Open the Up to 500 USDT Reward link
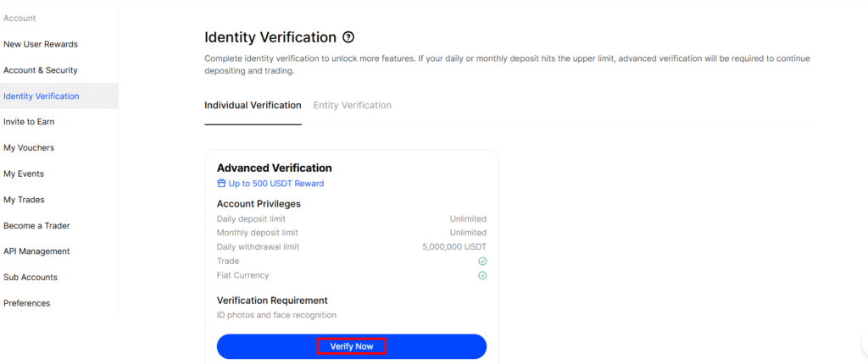This screenshot has width=868, height=364. coord(275,183)
